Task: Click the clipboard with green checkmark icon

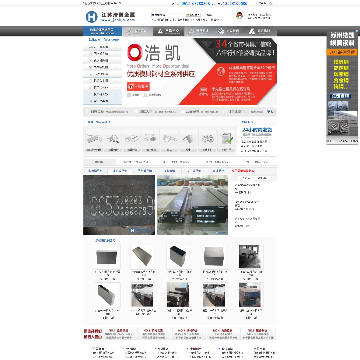Action: tap(227, 138)
